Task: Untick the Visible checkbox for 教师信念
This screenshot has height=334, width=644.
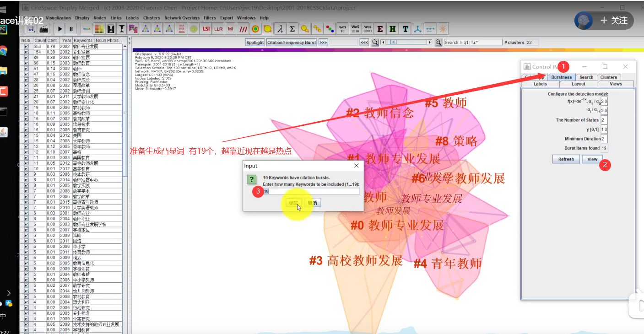Action: [x=27, y=74]
